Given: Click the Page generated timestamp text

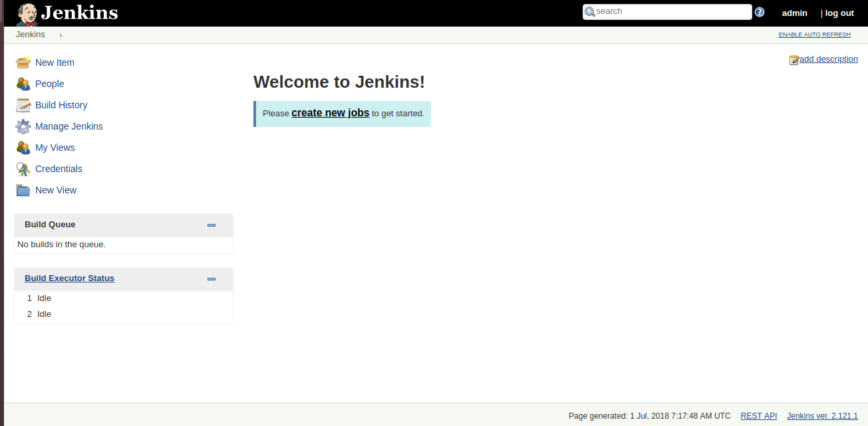Looking at the screenshot, I should pos(650,416).
